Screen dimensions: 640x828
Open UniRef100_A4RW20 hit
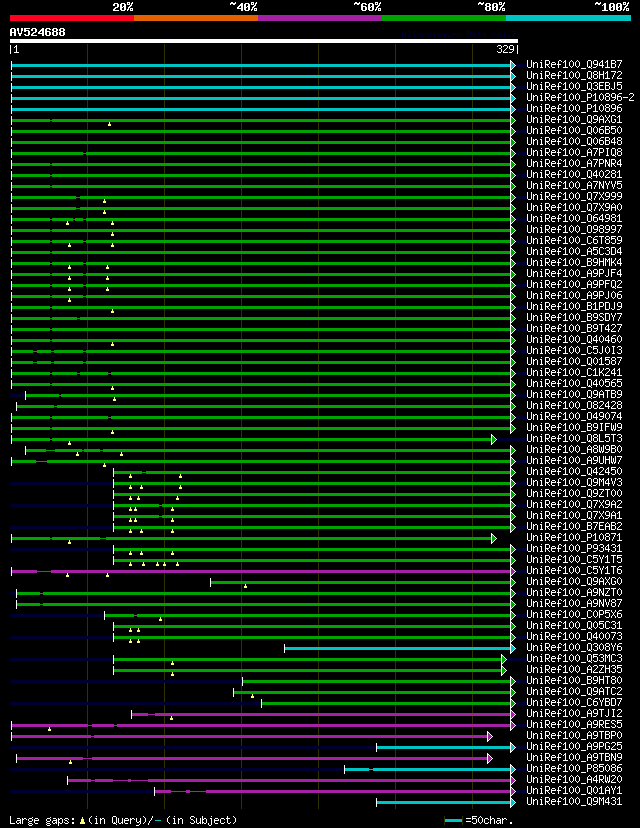pyautogui.click(x=574, y=779)
